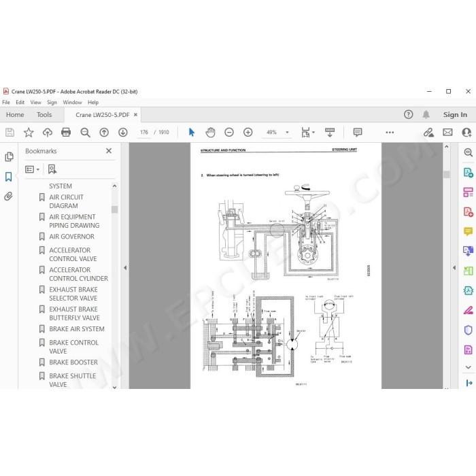The image size is (476, 476).
Task: Click the page number field
Action: pyautogui.click(x=144, y=133)
